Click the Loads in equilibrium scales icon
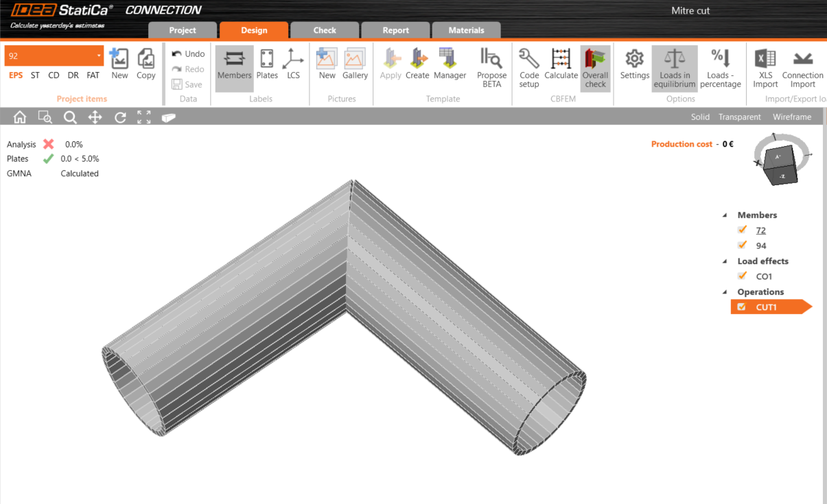This screenshot has width=827, height=504. click(675, 60)
